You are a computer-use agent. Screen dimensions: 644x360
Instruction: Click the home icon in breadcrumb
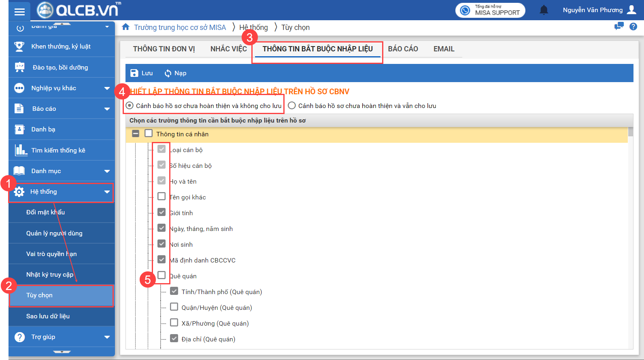click(x=126, y=27)
